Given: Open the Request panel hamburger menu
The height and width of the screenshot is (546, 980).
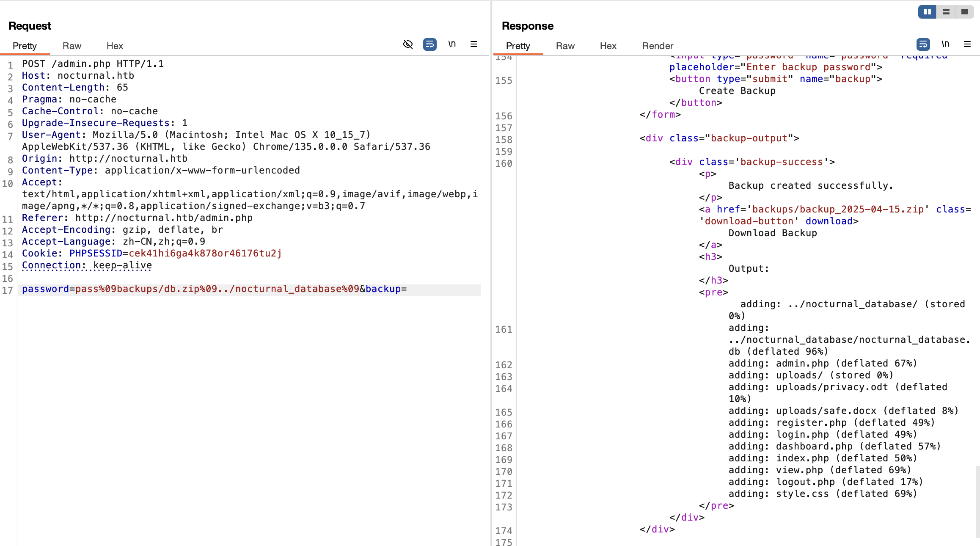Looking at the screenshot, I should coord(474,44).
